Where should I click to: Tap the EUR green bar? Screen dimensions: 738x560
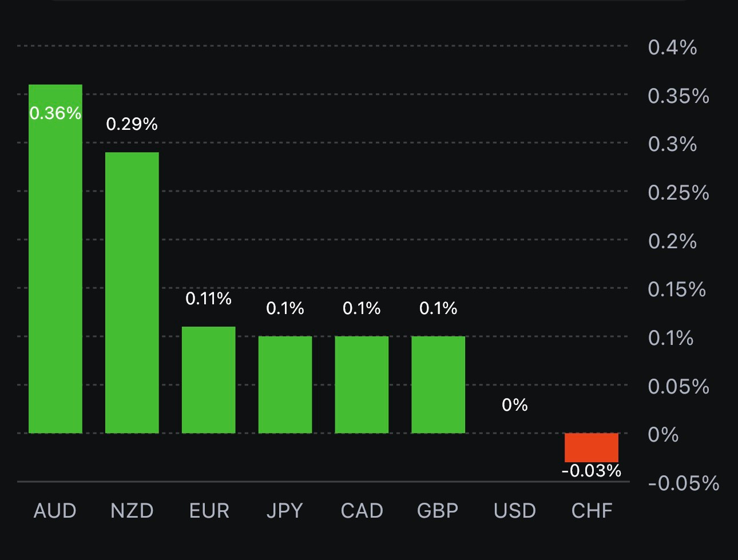pos(209,380)
